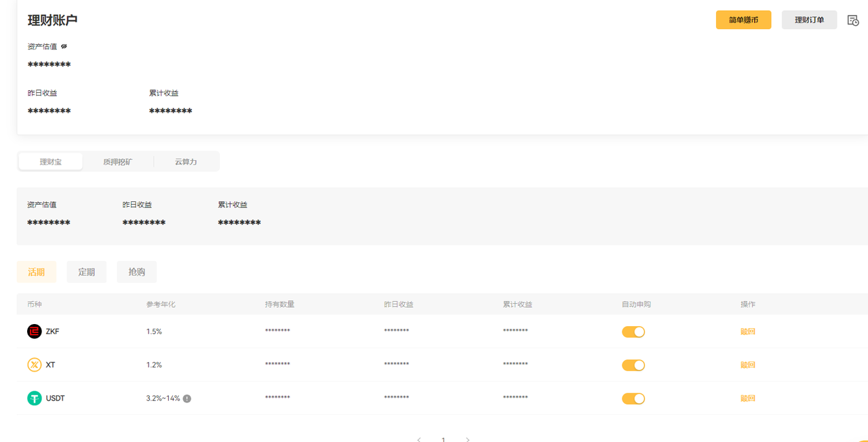This screenshot has height=442, width=868.
Task: Click the 参考年化 column header
Action: (161, 304)
